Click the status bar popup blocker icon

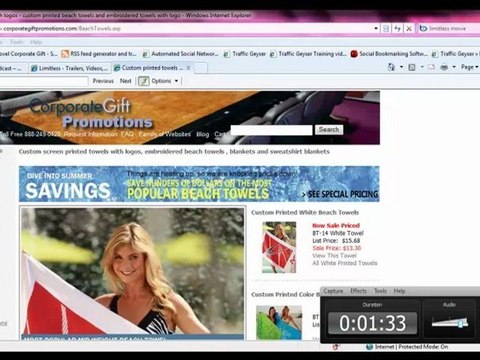[x=335, y=347]
